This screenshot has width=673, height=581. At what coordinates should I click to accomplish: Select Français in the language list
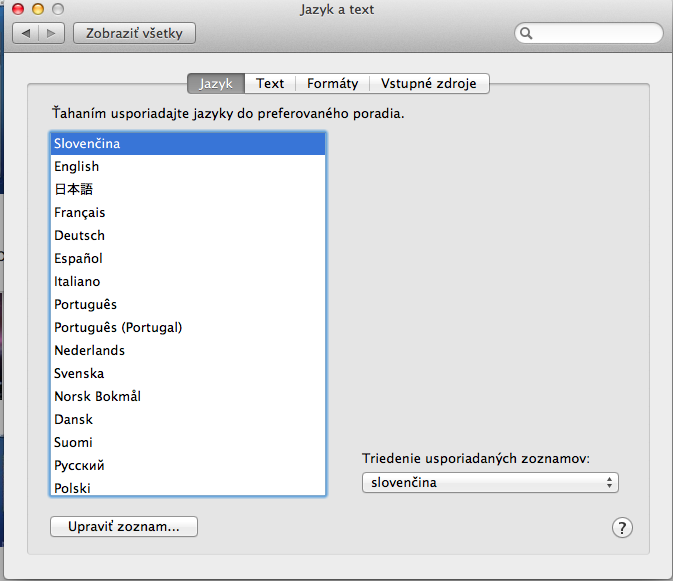pos(188,212)
